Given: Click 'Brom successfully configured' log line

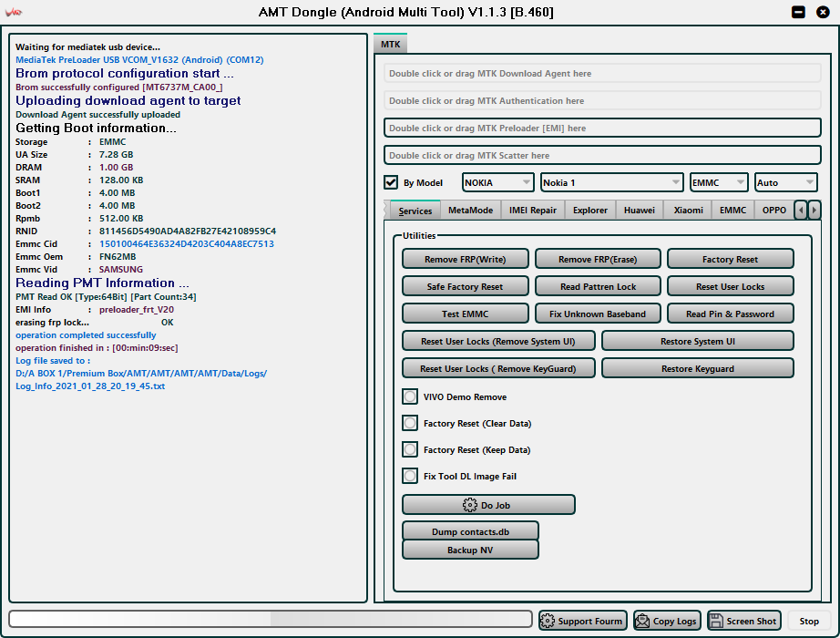Looking at the screenshot, I should [119, 87].
